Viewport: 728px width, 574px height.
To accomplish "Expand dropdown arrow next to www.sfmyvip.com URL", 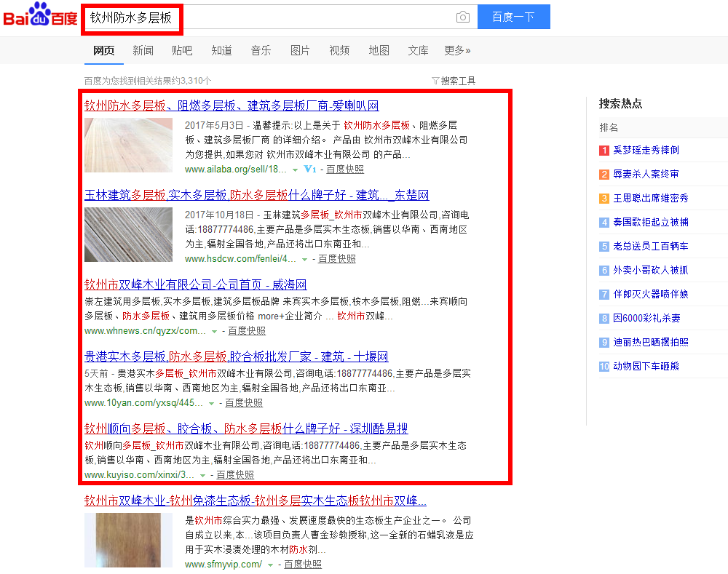I will [x=271, y=565].
